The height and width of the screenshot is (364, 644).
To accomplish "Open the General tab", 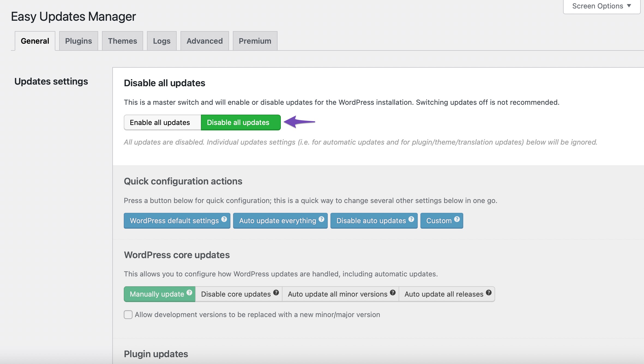I will click(x=35, y=41).
